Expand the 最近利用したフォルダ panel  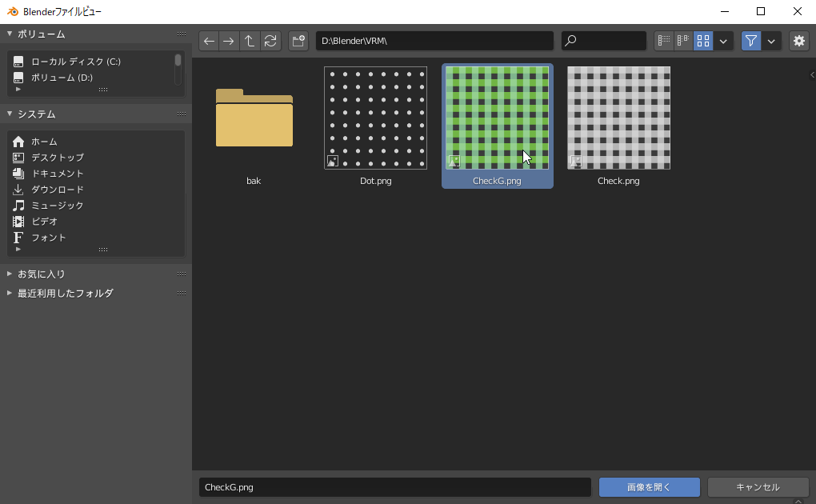point(10,293)
